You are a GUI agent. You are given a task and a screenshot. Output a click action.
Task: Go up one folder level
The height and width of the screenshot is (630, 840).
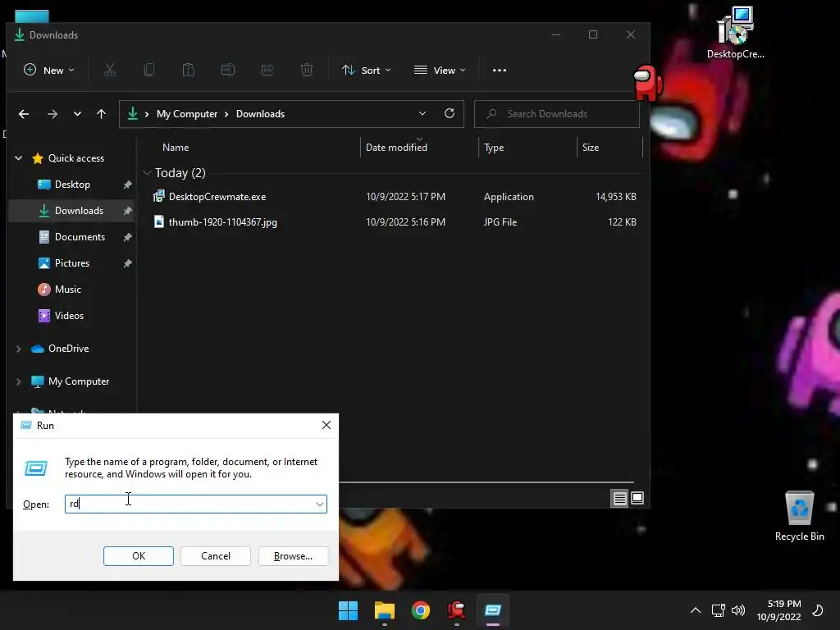coord(101,113)
